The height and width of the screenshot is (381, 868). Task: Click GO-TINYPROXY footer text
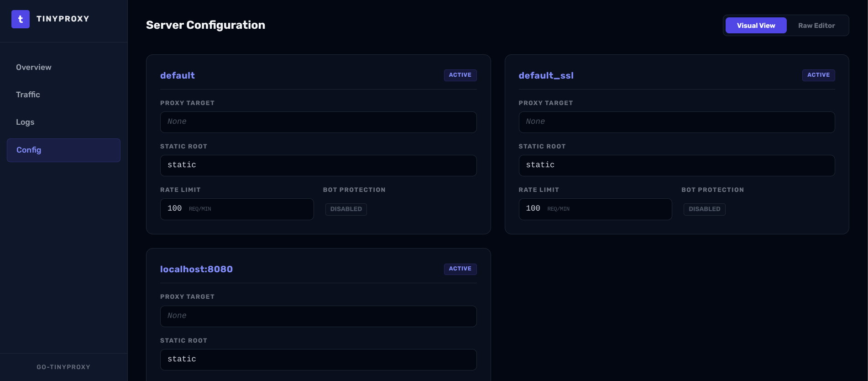click(x=63, y=367)
